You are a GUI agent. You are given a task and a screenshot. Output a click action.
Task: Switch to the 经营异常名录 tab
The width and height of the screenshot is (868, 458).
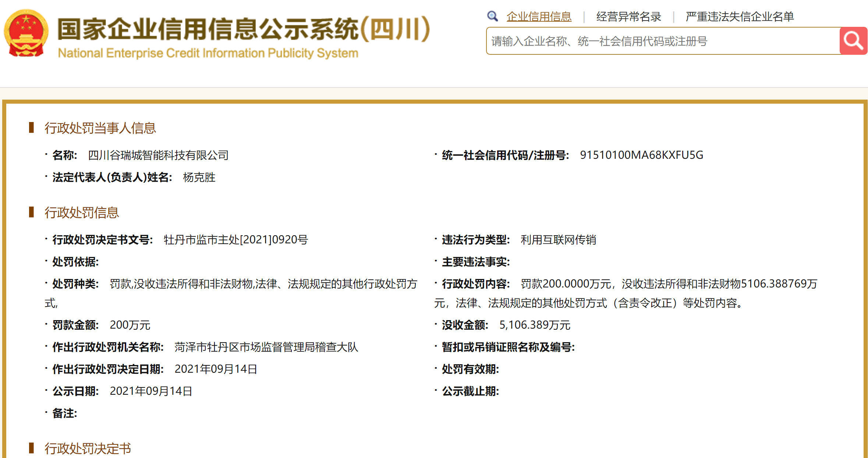pyautogui.click(x=629, y=16)
